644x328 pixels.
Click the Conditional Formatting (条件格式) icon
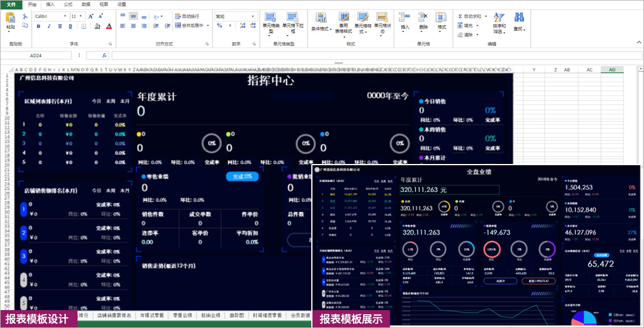(320, 18)
